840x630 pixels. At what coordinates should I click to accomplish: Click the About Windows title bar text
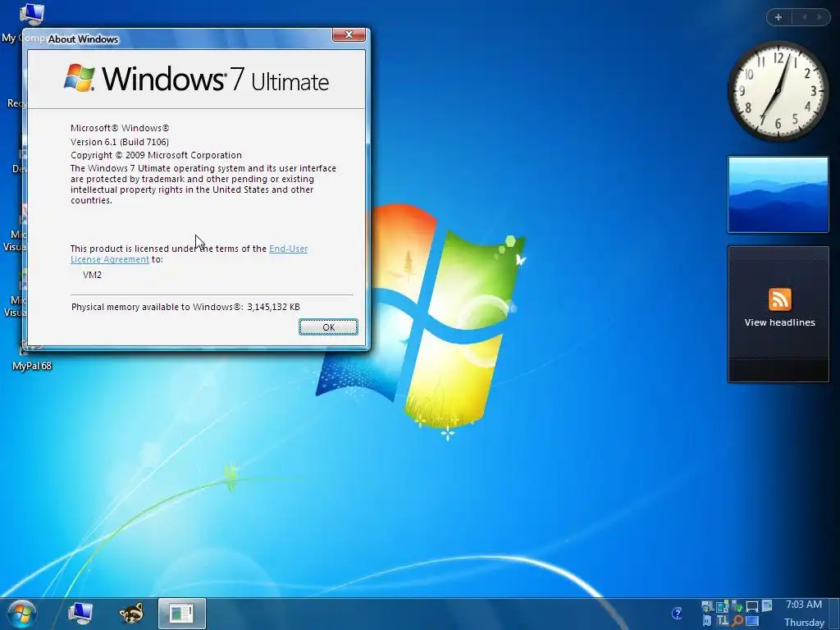(83, 39)
